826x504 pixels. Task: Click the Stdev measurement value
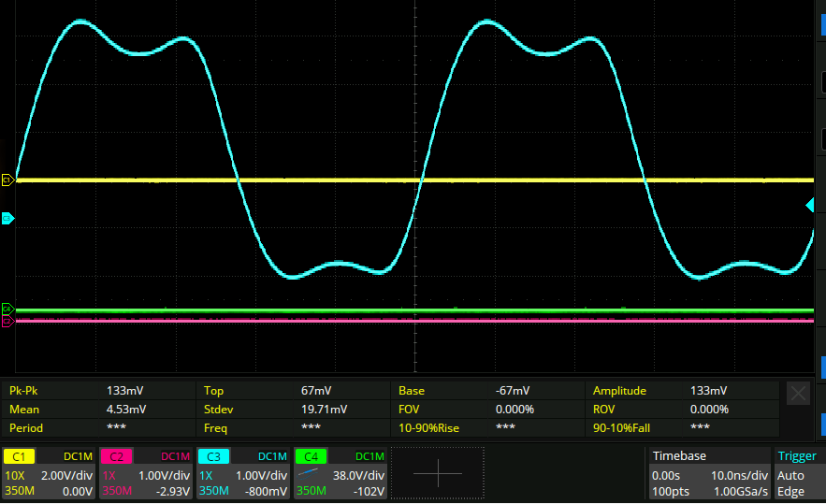click(x=324, y=410)
